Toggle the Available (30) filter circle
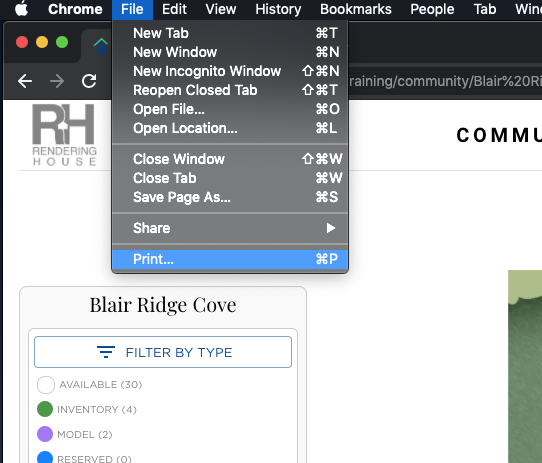This screenshot has height=463, width=542. pos(46,385)
